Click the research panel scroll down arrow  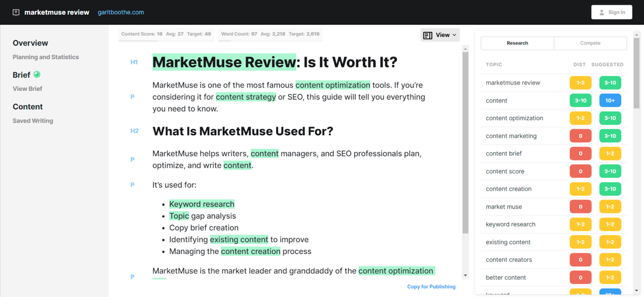click(636, 291)
